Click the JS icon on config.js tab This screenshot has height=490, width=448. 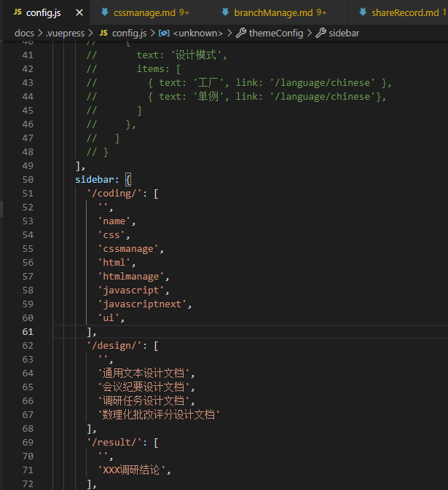17,12
